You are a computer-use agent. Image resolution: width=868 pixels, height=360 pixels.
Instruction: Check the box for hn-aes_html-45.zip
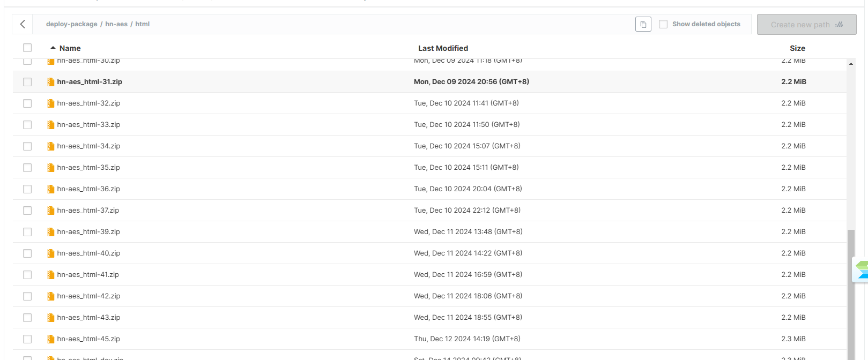(x=27, y=339)
